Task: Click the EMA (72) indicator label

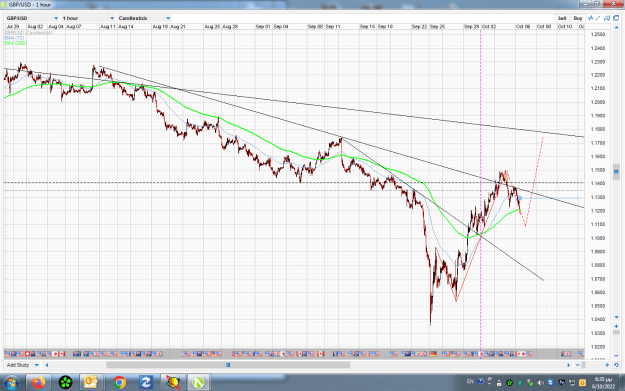Action: coord(14,38)
